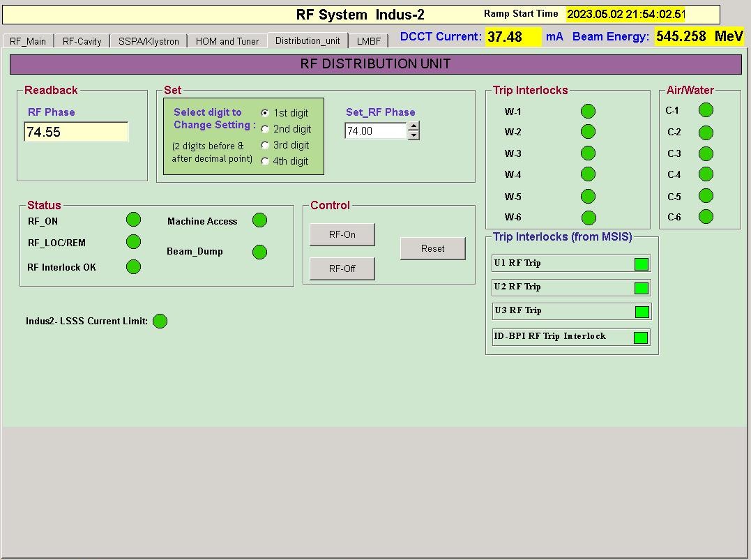The width and height of the screenshot is (751, 560).
Task: Click the C-4 Air/Water indicator
Action: pos(706,174)
